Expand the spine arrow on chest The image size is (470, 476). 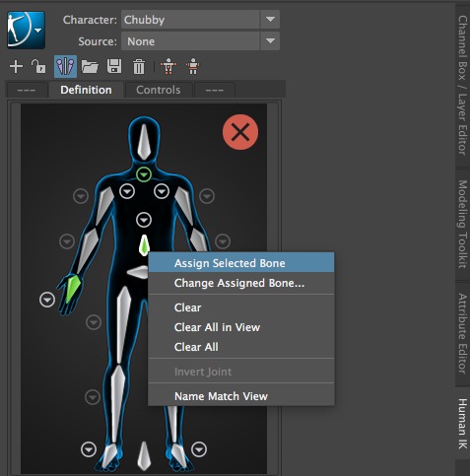[144, 220]
